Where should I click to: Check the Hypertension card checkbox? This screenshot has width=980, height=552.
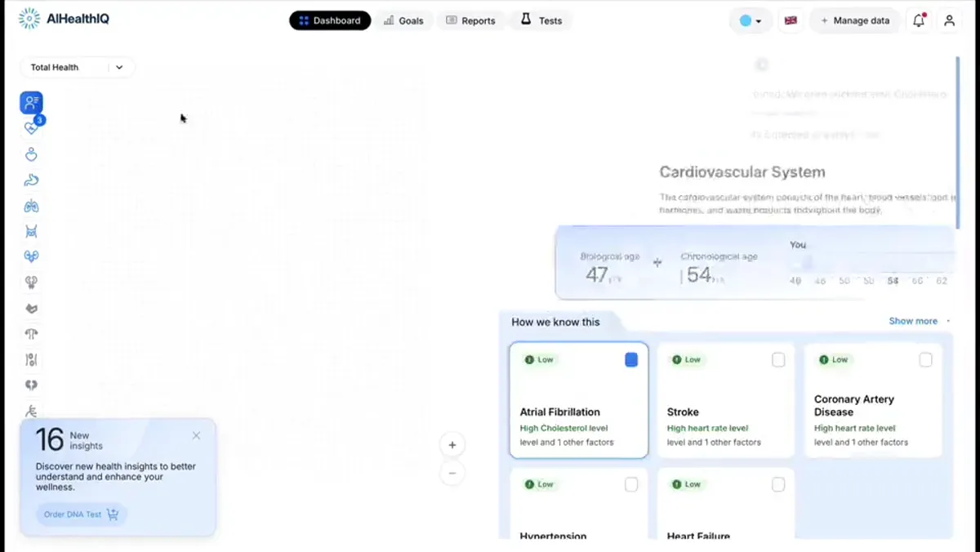coord(631,484)
